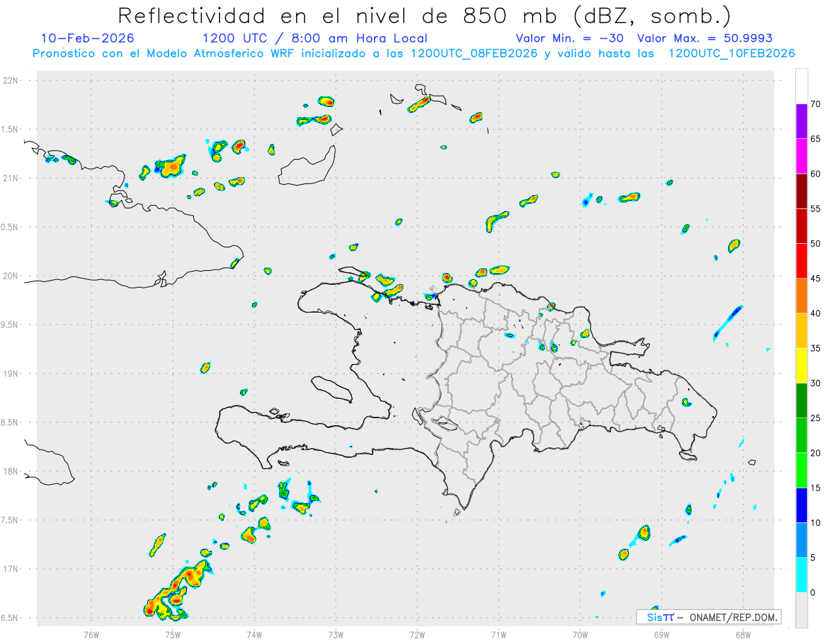Click the '1200UTC_08FEB2026' initialization time text
This screenshot has height=644, width=834.
coord(473,53)
